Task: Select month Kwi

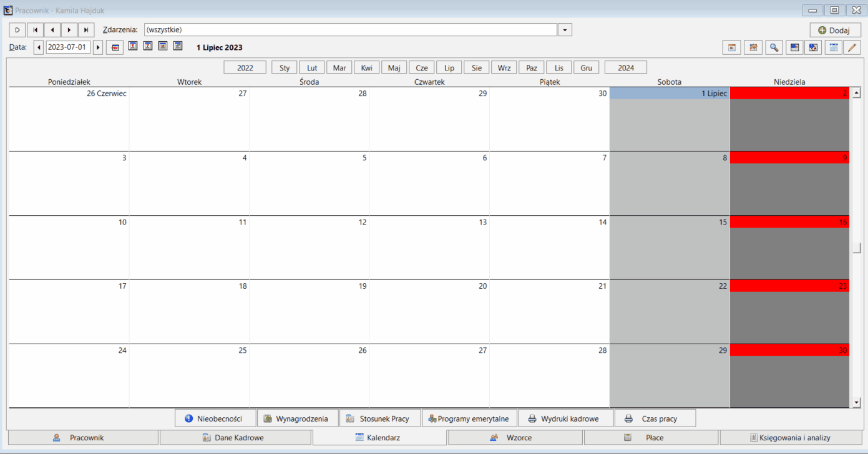Action: (x=367, y=68)
